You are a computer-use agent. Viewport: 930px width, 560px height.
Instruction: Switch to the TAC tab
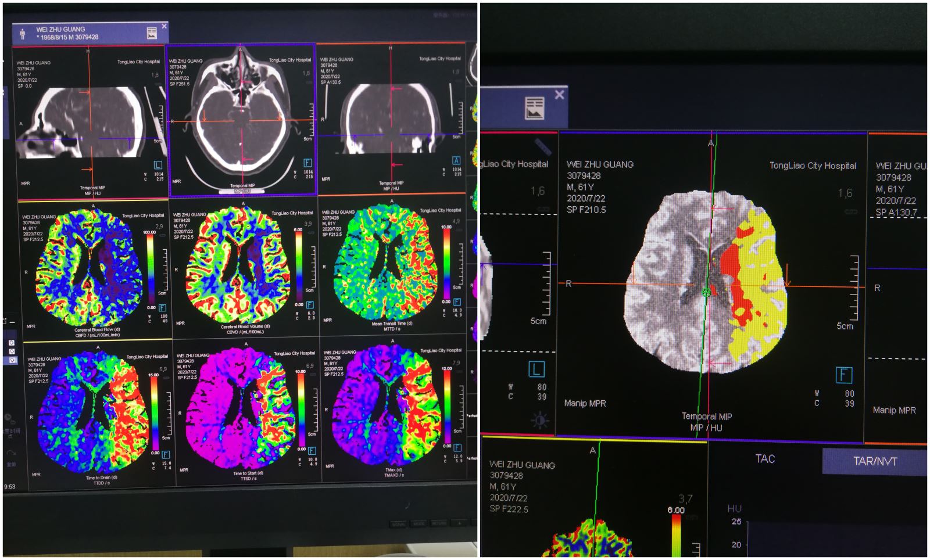point(764,459)
